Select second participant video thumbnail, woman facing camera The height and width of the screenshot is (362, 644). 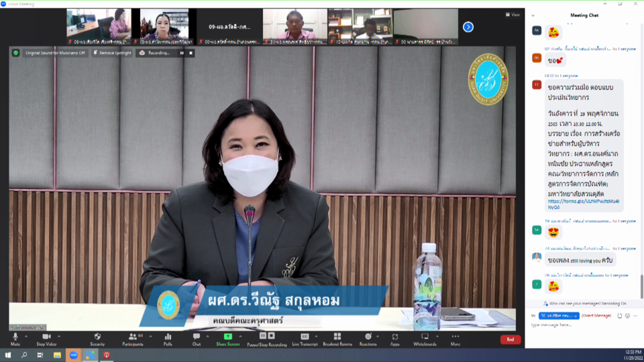click(164, 27)
